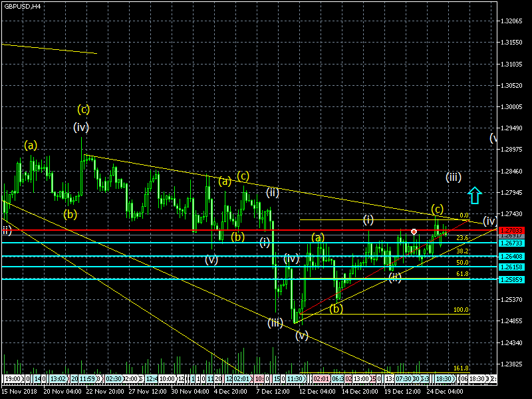Select the 1.26158 price level tag
This screenshot has height=399, width=532.
514,267
